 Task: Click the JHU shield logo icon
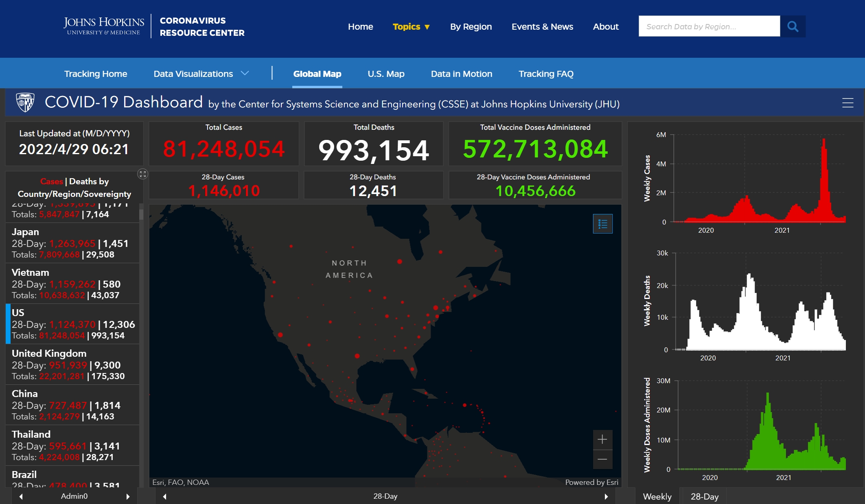coord(25,102)
